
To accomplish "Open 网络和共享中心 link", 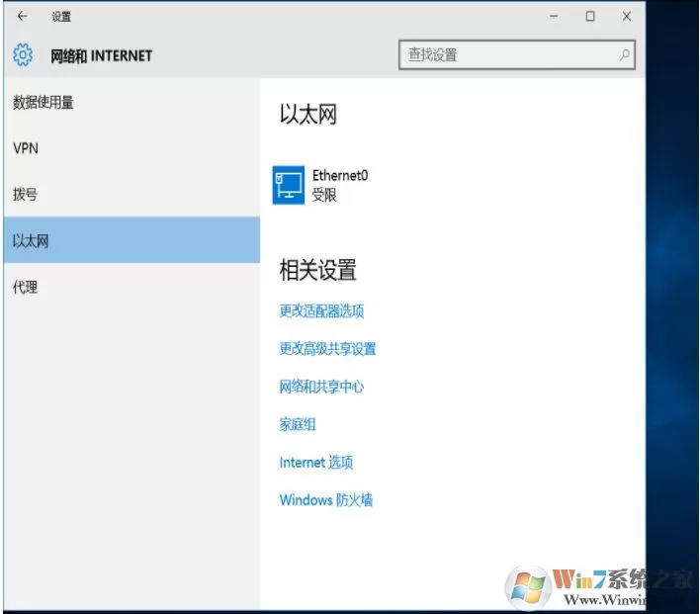I will [x=321, y=387].
